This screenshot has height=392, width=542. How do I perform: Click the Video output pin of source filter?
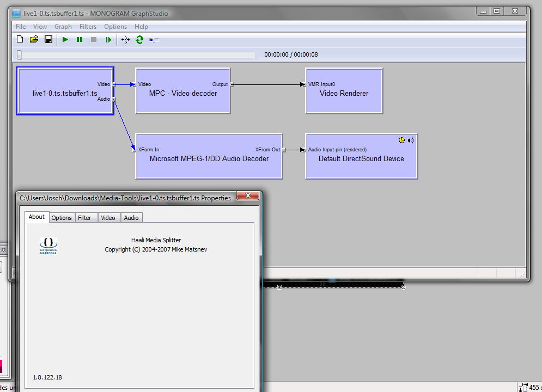tap(114, 84)
